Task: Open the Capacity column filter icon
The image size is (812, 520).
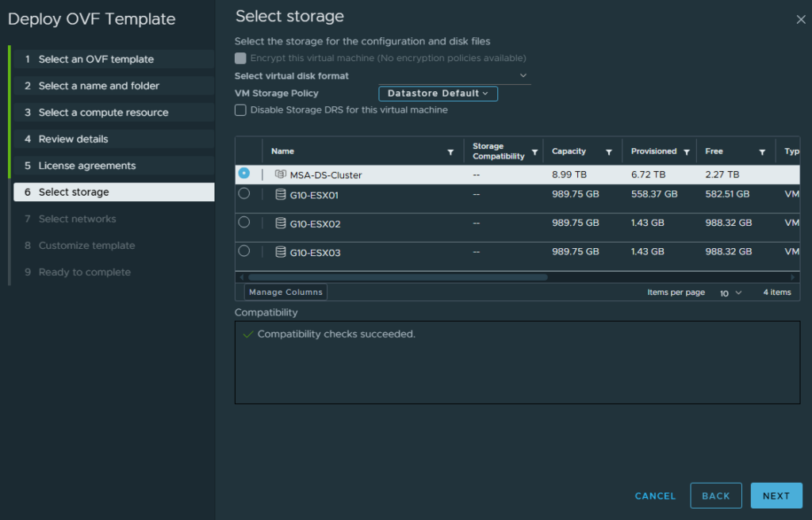Action: tap(609, 152)
